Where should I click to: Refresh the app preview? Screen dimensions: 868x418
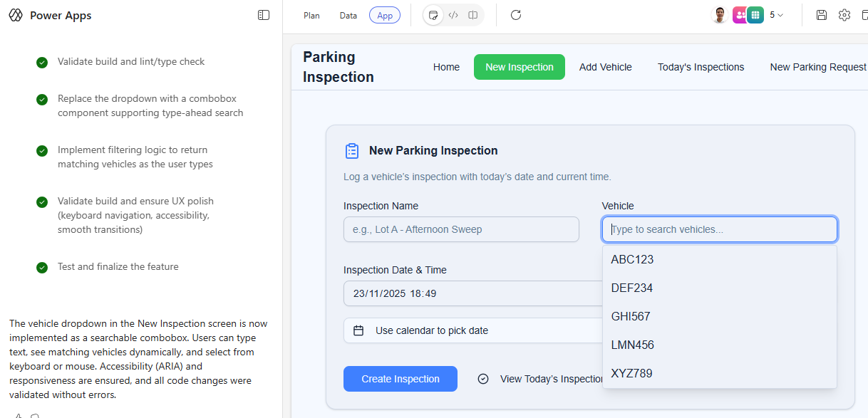point(516,15)
